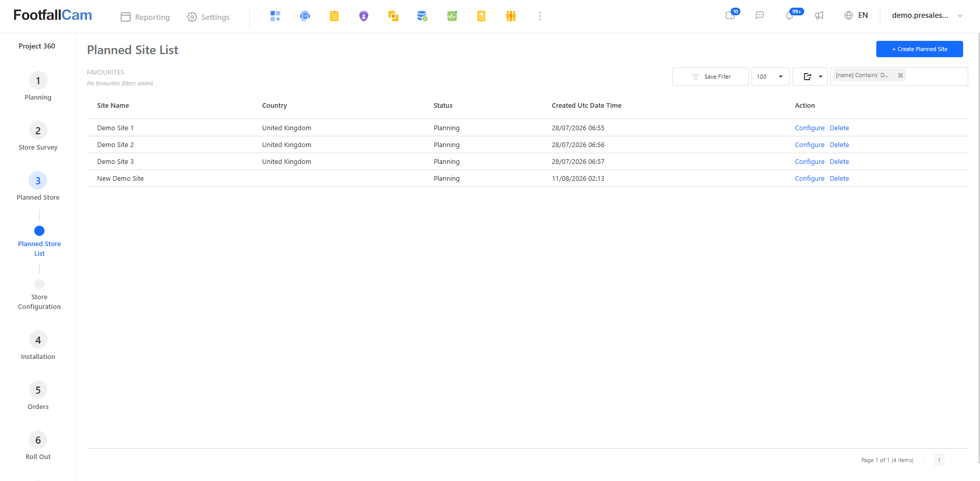Select the Demo Site 1 name cell

(115, 128)
